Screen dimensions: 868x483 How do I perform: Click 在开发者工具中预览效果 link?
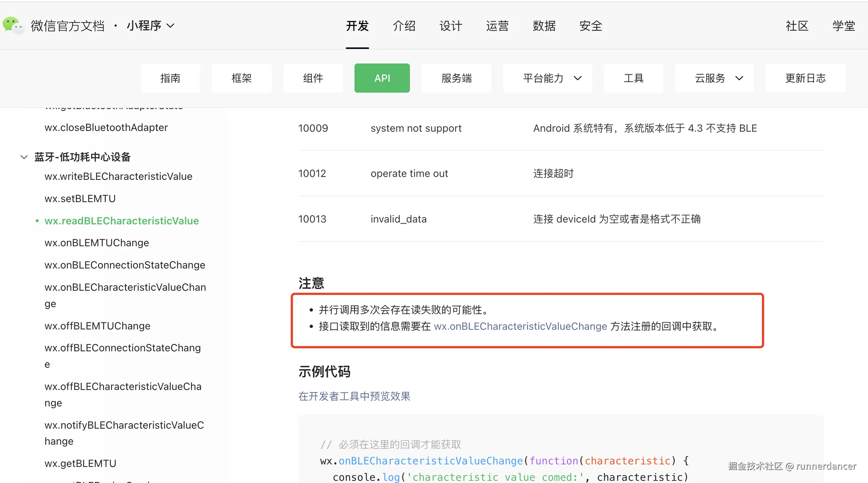pyautogui.click(x=354, y=396)
